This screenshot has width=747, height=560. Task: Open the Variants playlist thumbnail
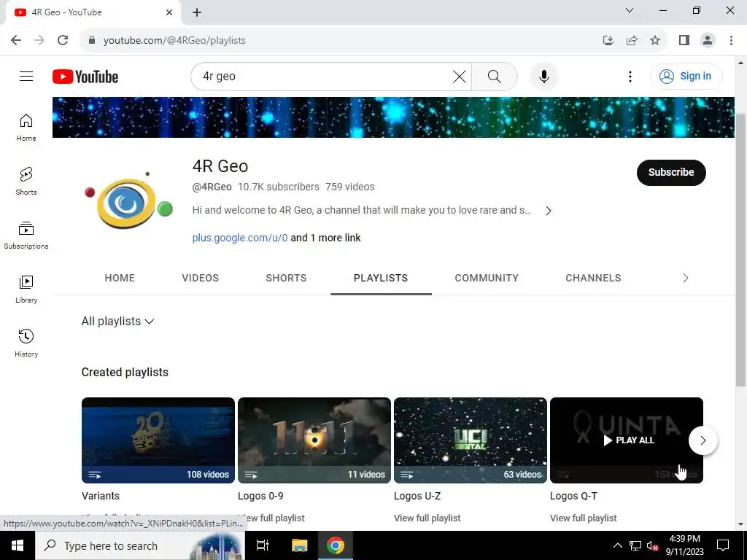[x=158, y=440]
